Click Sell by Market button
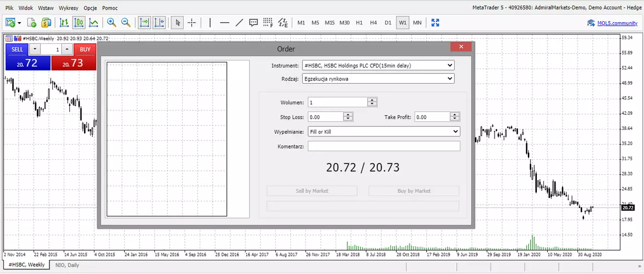The height and width of the screenshot is (274, 644). pos(312,191)
